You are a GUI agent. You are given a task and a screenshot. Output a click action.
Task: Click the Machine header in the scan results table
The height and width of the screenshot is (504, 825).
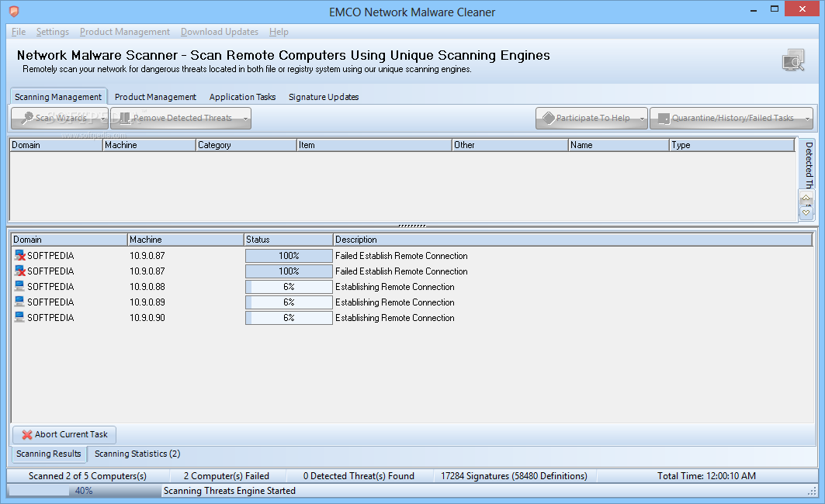(x=185, y=240)
